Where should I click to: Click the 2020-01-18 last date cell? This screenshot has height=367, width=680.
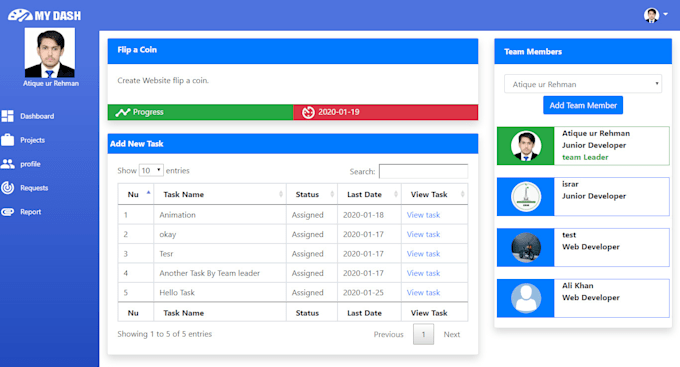tap(369, 215)
